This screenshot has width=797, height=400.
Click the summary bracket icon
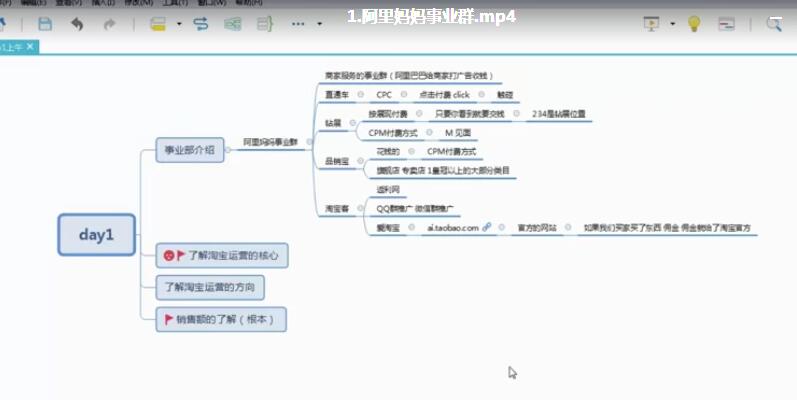pos(265,23)
